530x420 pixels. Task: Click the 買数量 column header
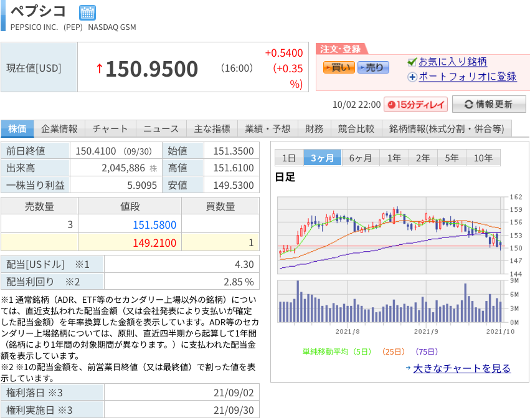point(220,206)
